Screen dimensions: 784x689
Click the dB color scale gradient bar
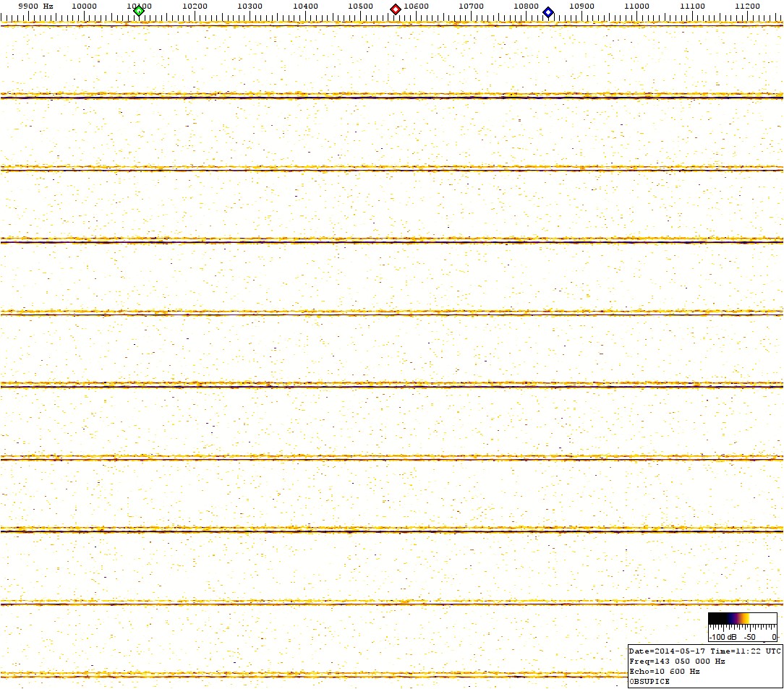click(x=742, y=619)
